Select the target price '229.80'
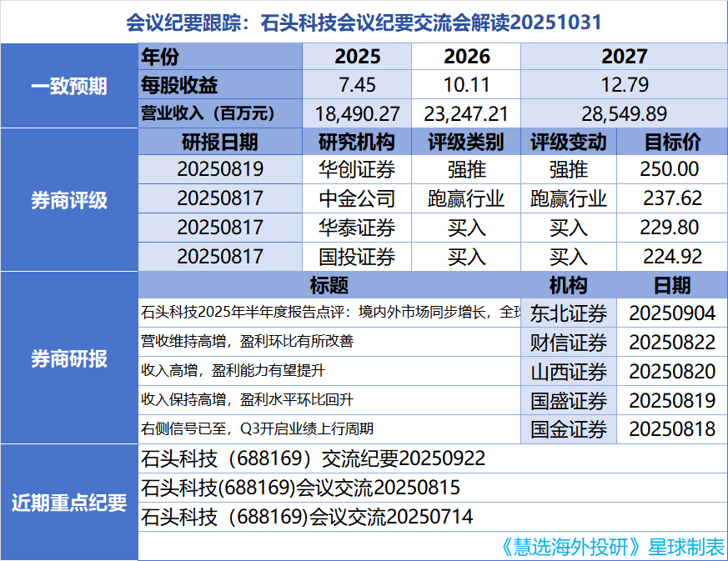The image size is (728, 561). [x=672, y=228]
